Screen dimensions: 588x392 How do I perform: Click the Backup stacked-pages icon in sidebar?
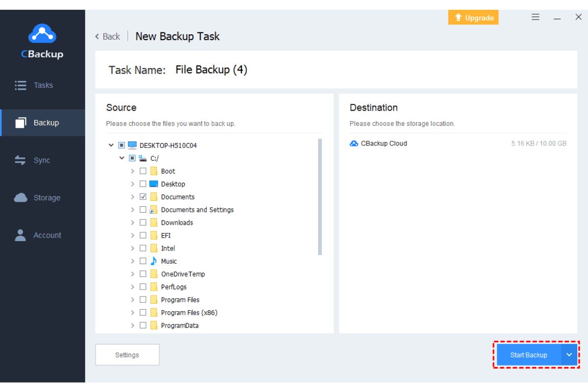tap(21, 123)
